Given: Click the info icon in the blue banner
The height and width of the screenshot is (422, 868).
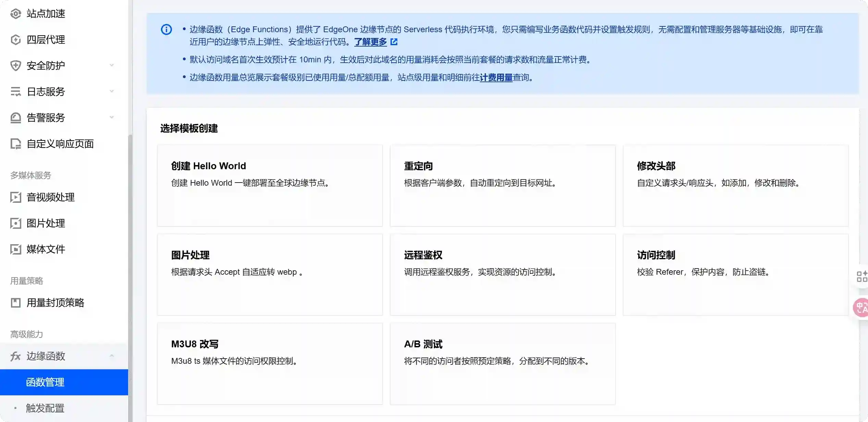Looking at the screenshot, I should 166,29.
